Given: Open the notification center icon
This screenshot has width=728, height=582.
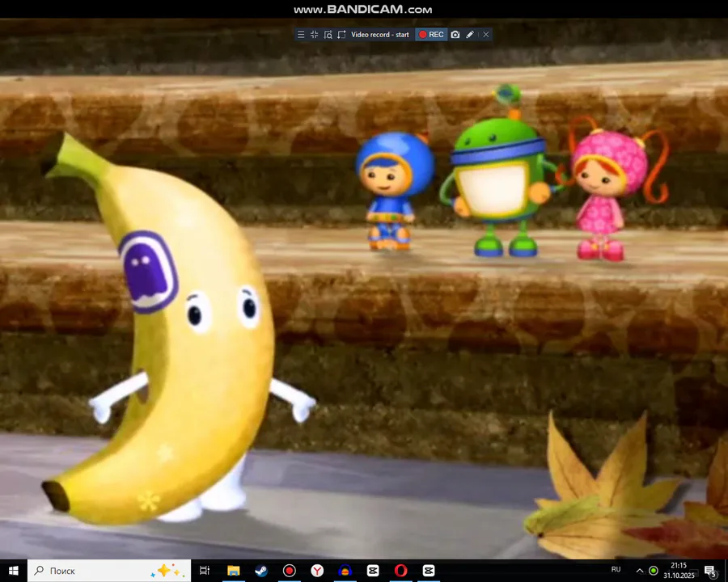Looking at the screenshot, I should click(710, 571).
